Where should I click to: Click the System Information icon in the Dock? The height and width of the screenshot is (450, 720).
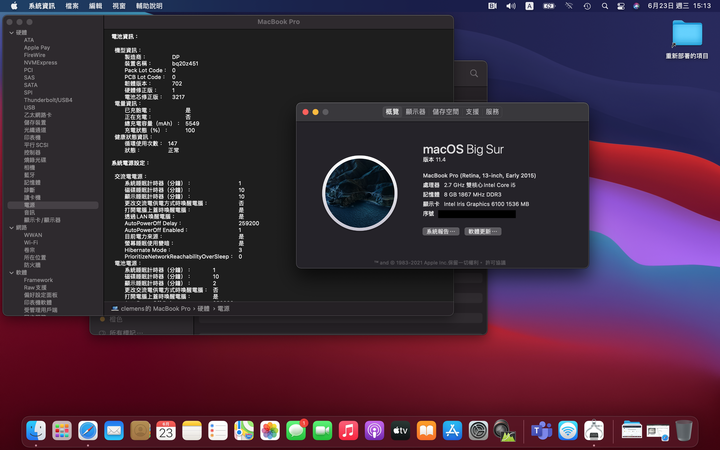594,430
